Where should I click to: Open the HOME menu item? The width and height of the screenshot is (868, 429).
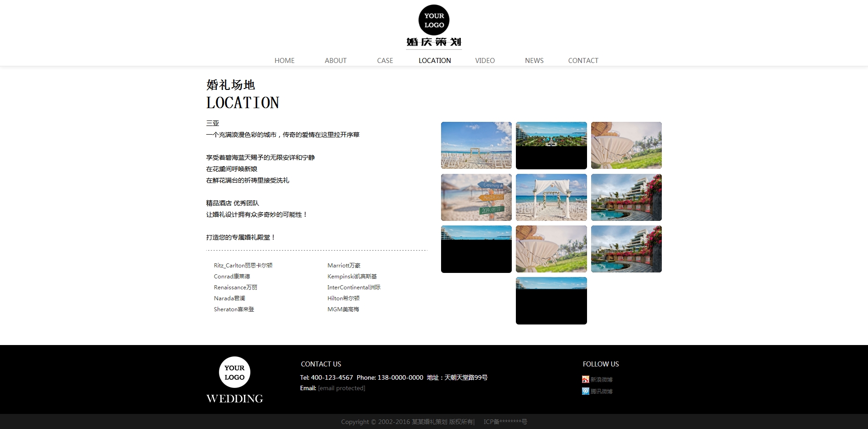tap(284, 61)
